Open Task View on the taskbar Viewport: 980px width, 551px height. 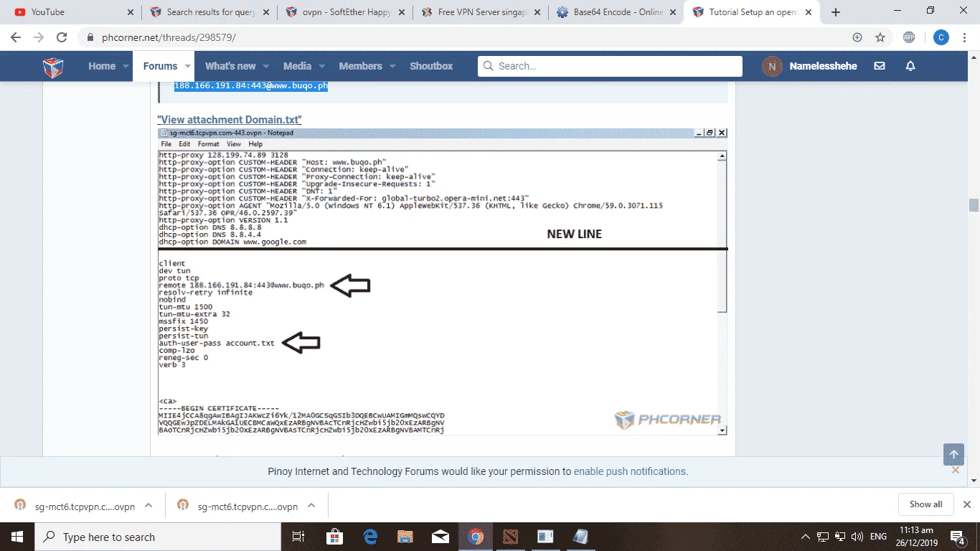(x=298, y=537)
